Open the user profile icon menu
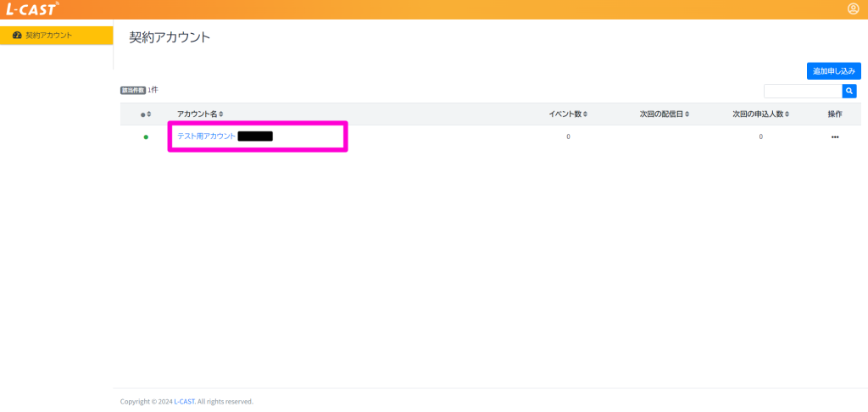Screen dimensions: 868x412 (x=853, y=9)
